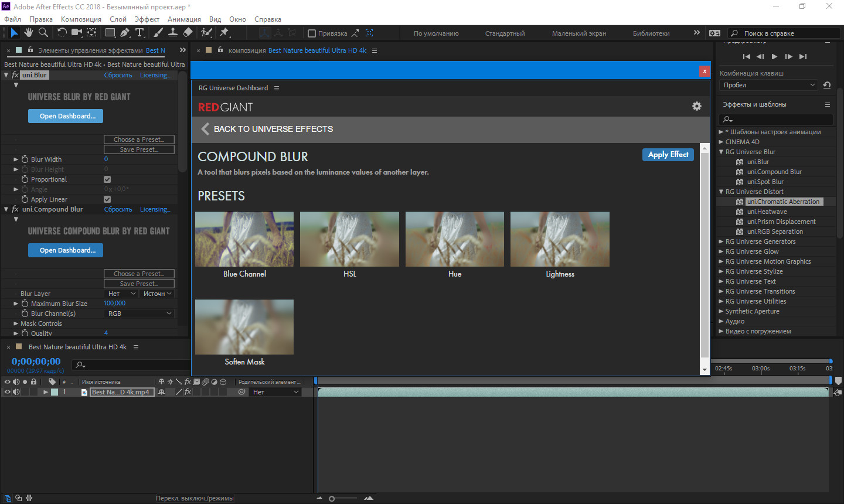844x504 pixels.
Task: Click Choose a Preset under uni.Blur
Action: point(139,139)
